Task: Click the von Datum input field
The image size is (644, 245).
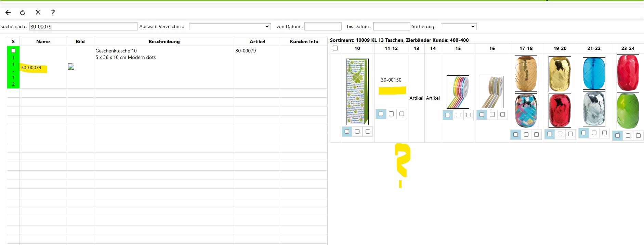Action: (x=323, y=26)
